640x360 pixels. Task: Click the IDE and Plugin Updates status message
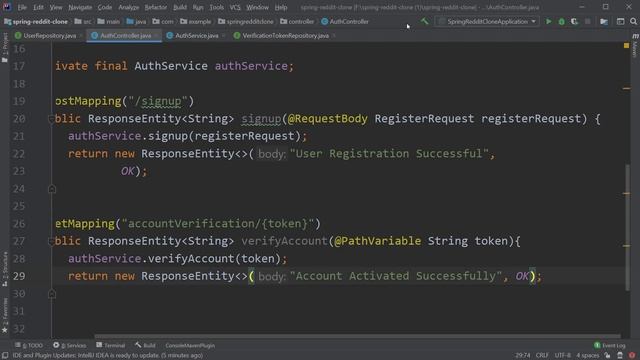click(x=108, y=356)
